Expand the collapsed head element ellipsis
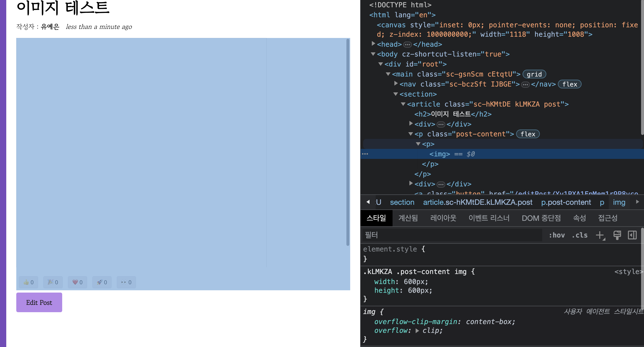Viewport: 644px width, 347px height. [x=408, y=44]
